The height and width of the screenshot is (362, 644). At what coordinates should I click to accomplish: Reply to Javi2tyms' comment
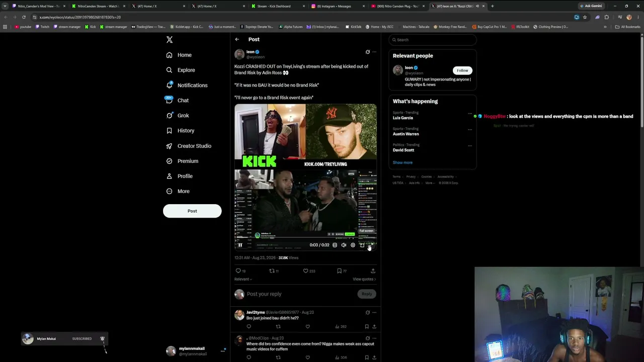tap(249, 326)
